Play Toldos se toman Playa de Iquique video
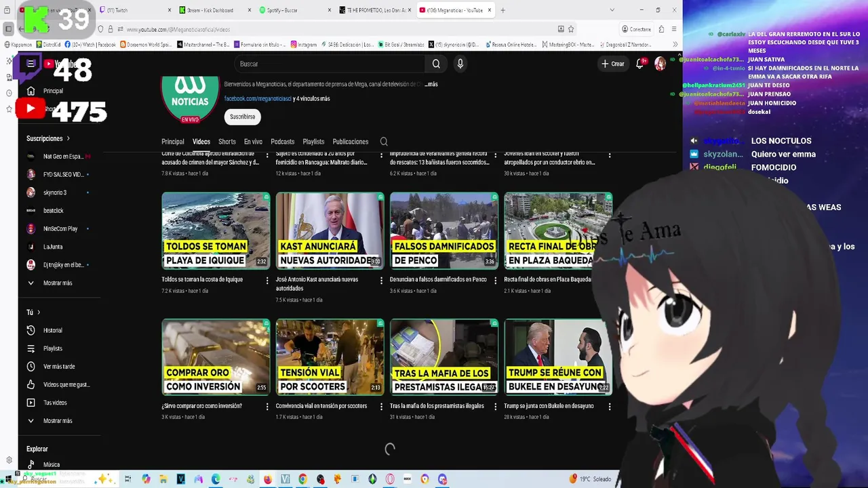 216,230
